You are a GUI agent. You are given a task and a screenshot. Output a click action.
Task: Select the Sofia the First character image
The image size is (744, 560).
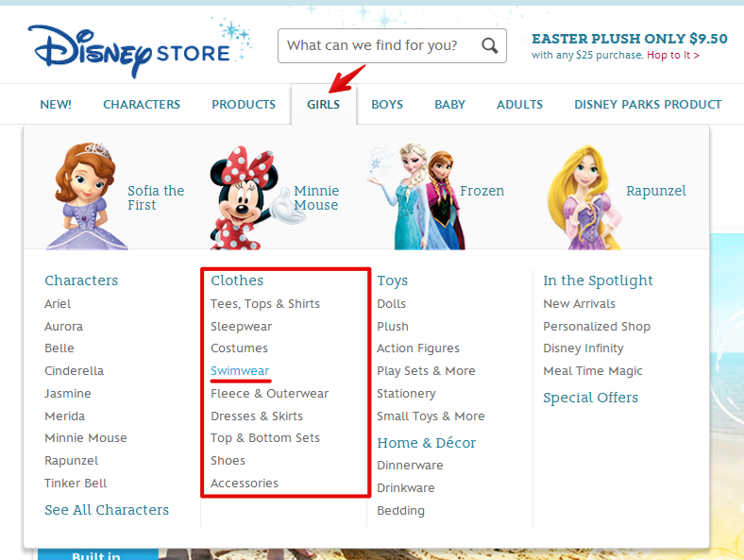80,195
